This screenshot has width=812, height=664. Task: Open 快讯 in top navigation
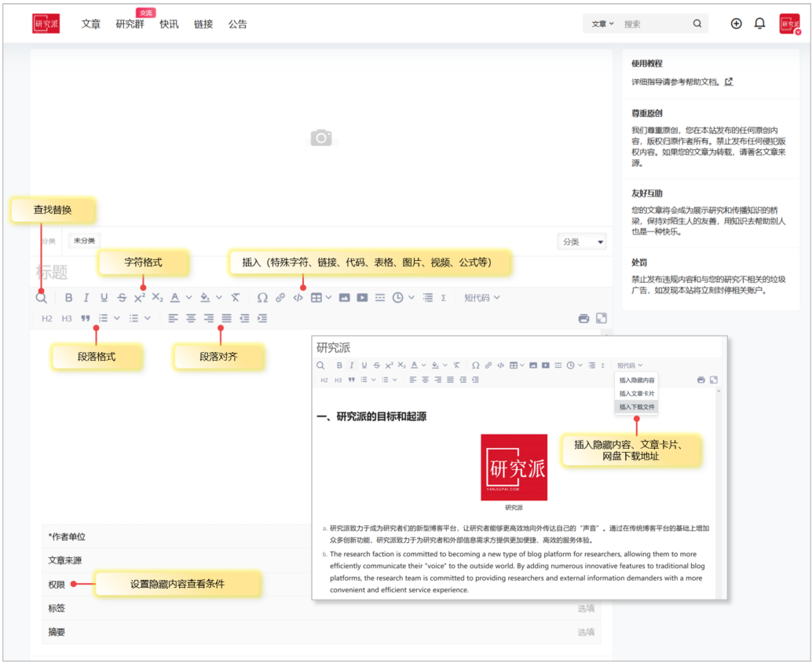tap(170, 24)
